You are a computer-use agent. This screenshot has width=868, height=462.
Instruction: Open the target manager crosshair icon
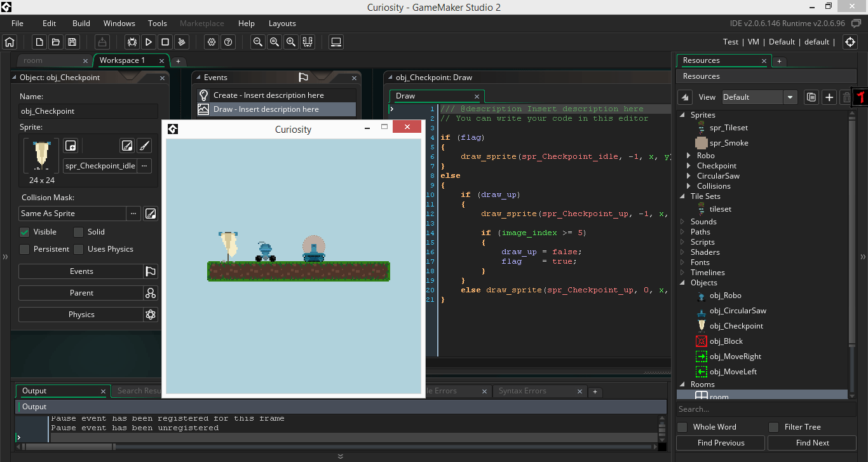850,42
